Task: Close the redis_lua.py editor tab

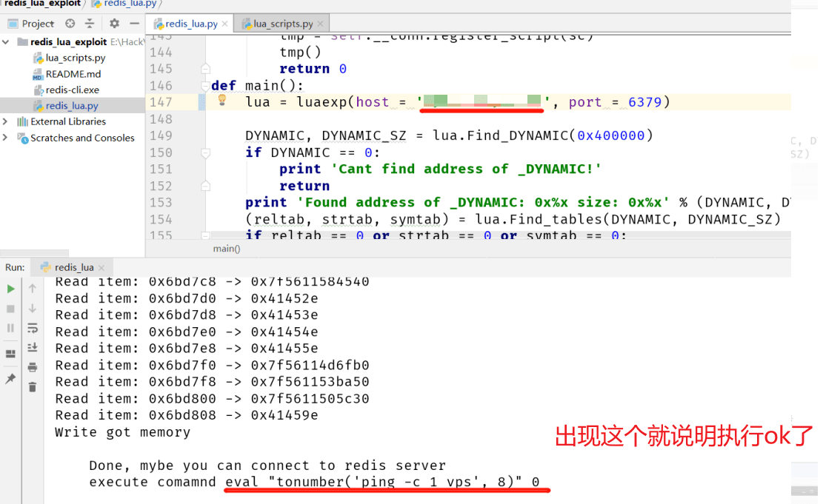Action: (x=224, y=24)
